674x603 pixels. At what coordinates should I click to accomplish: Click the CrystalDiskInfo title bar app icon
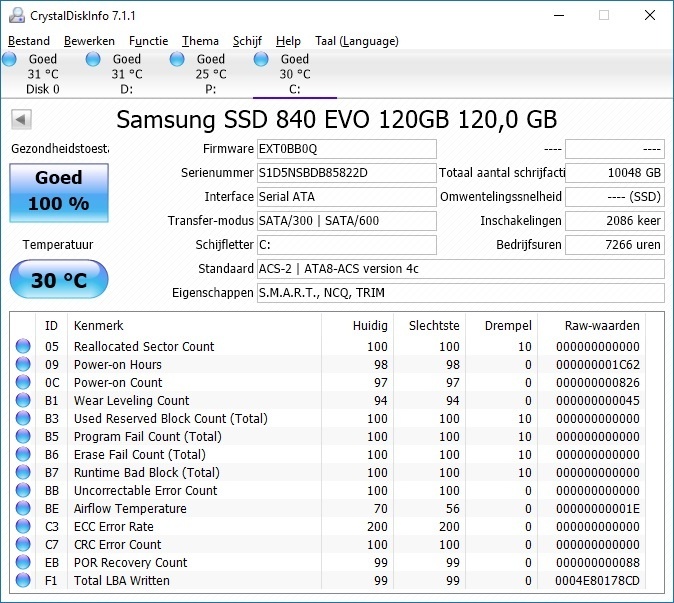(x=15, y=15)
